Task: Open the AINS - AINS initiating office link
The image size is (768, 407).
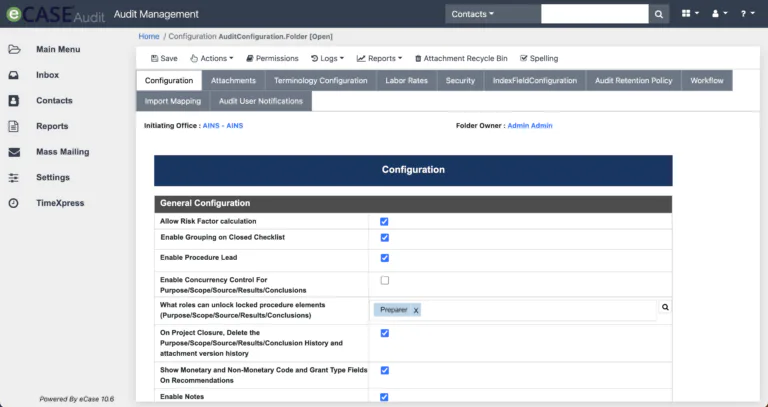Action: click(223, 126)
